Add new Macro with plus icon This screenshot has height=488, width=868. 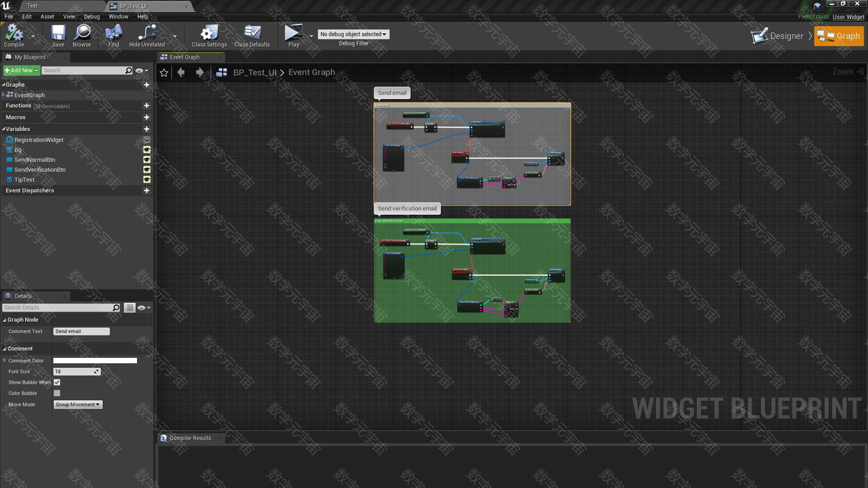pos(146,117)
